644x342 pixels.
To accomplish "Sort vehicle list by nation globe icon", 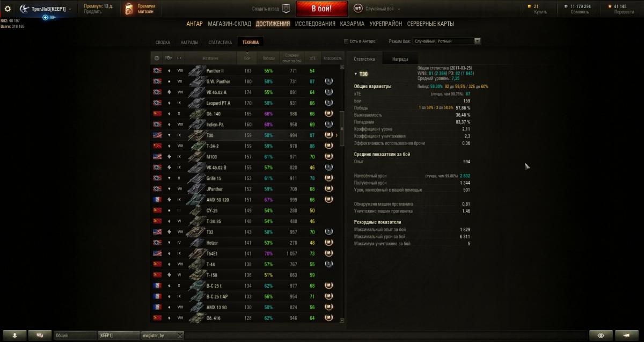I will click(157, 58).
